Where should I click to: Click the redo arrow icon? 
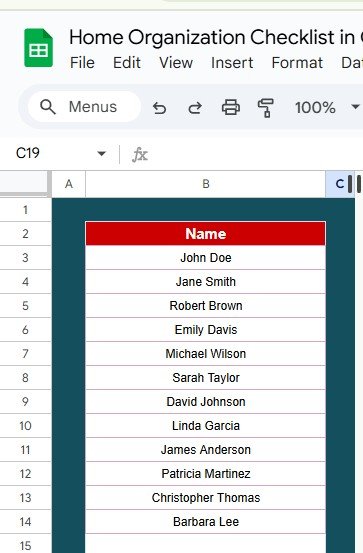click(x=195, y=108)
